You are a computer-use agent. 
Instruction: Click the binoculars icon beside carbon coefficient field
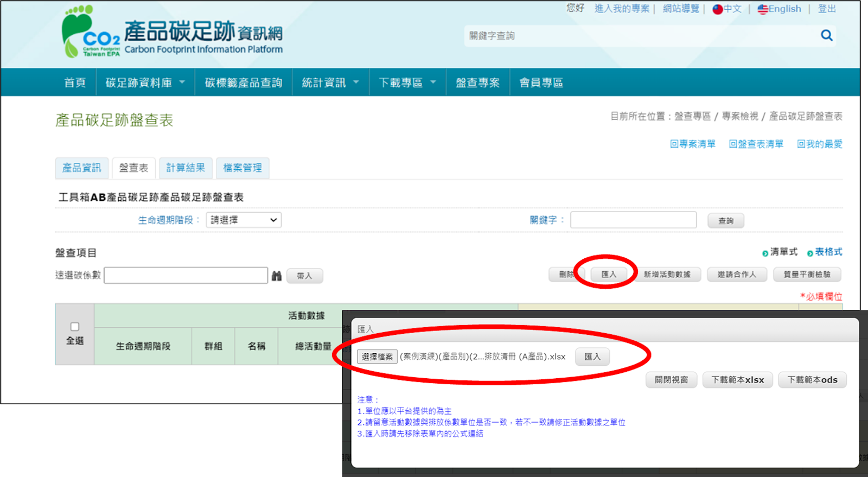pos(277,276)
